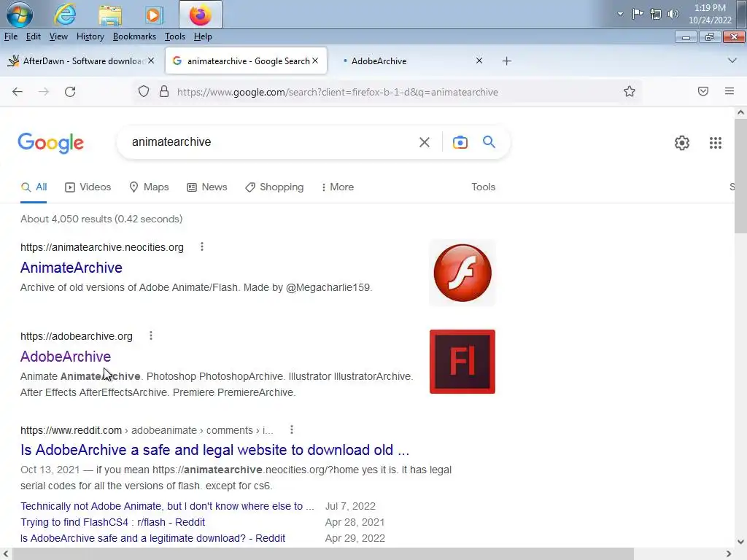This screenshot has height=560, width=747.
Task: Switch to Maps results
Action: coord(149,187)
